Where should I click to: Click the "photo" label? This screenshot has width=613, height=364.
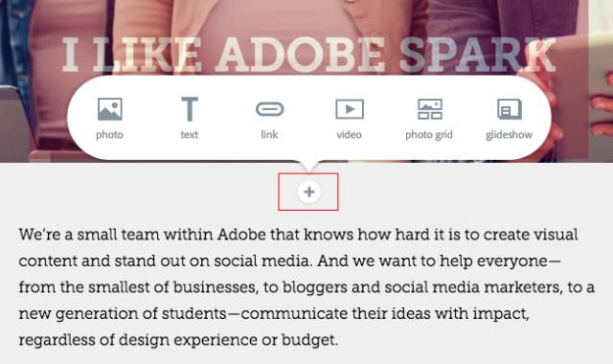point(110,135)
